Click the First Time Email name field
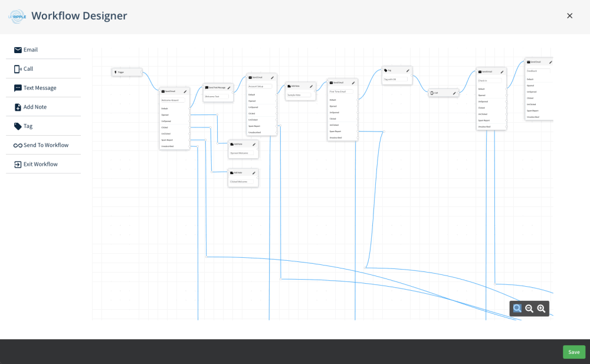The width and height of the screenshot is (590, 364). pos(341,91)
